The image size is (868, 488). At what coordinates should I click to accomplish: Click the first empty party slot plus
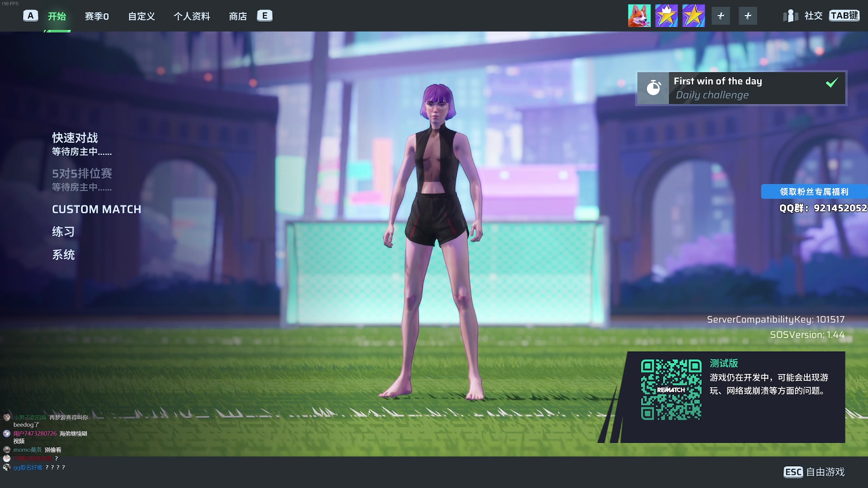[x=721, y=16]
